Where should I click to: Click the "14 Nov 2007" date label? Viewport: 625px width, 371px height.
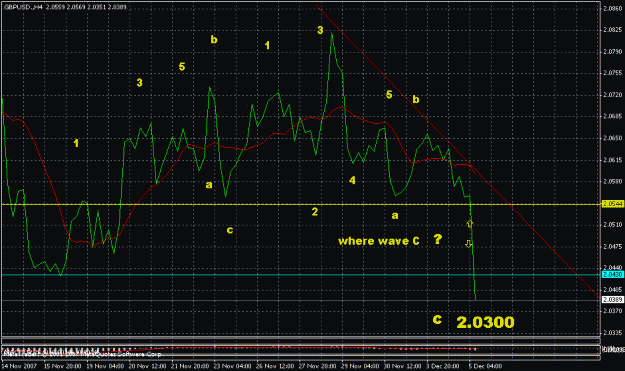[x=19, y=366]
